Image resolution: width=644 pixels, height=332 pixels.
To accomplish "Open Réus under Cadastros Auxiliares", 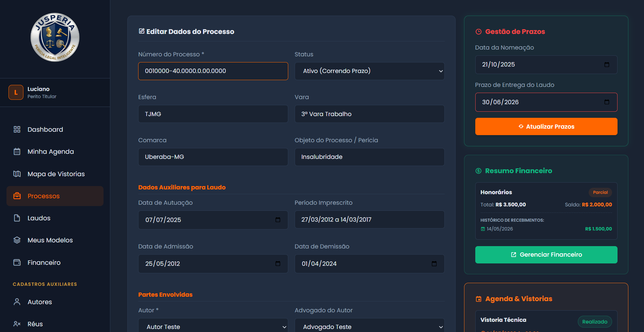I will tap(55, 324).
